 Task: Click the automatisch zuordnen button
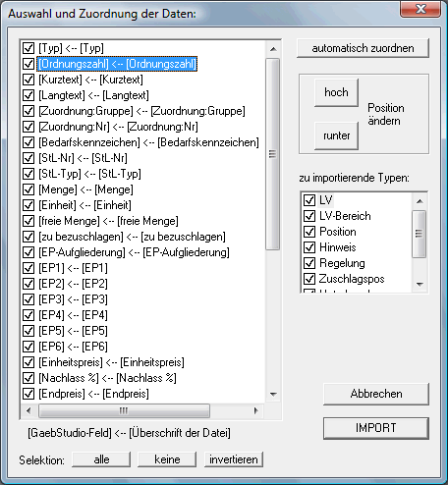pyautogui.click(x=363, y=48)
